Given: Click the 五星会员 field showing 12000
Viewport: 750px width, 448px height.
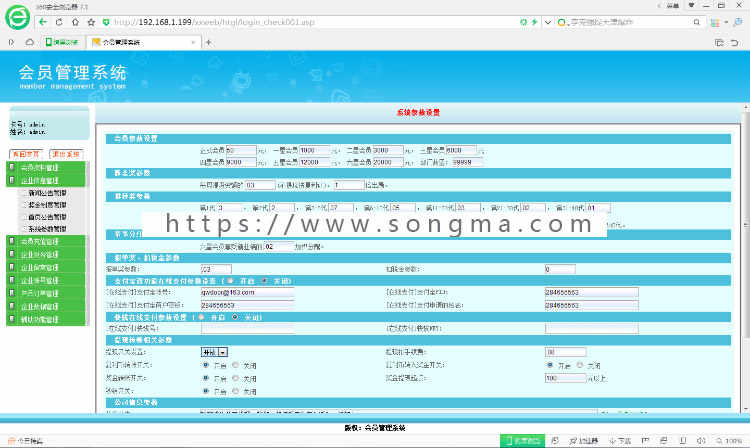Looking at the screenshot, I should click(315, 162).
